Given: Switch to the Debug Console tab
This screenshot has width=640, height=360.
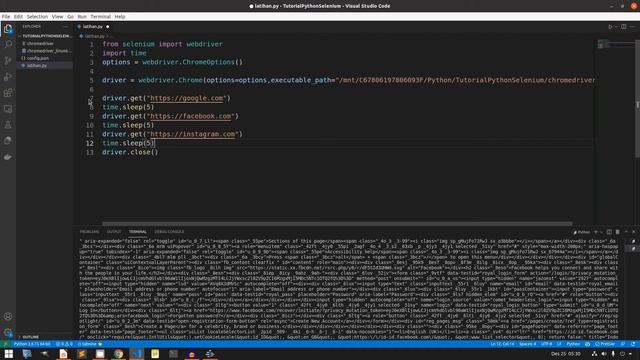Looking at the screenshot, I should pyautogui.click(x=169, y=232).
